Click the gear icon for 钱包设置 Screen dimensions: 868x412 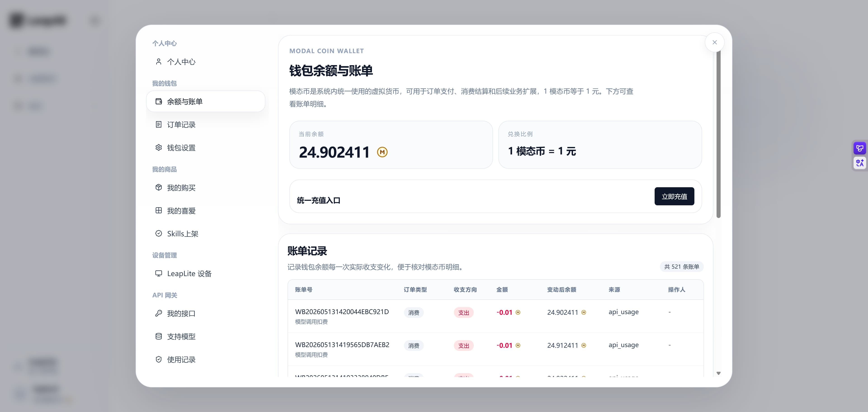(x=158, y=148)
